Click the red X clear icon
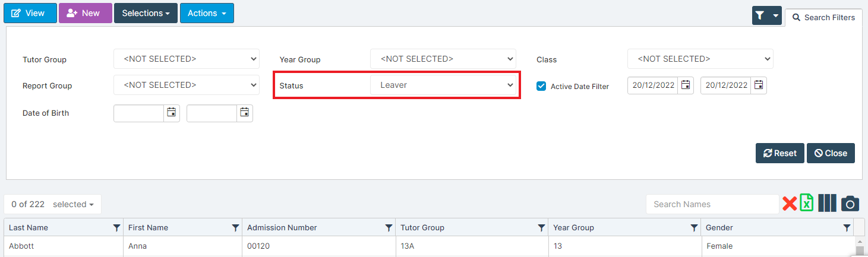 pos(790,204)
